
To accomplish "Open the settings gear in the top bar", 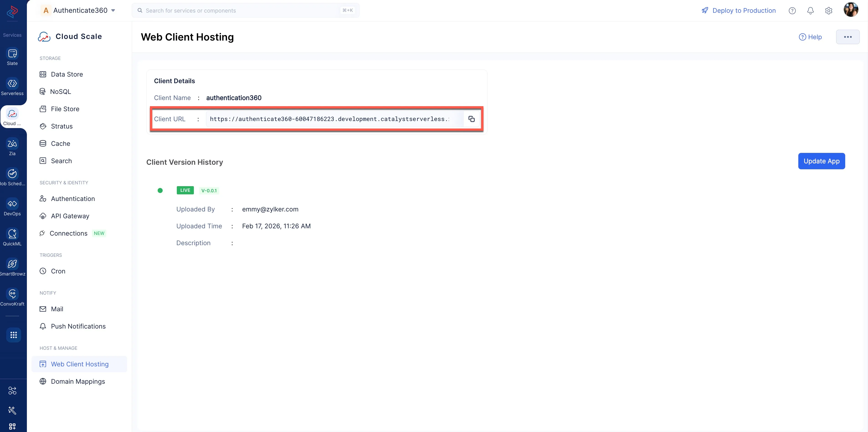I will [x=829, y=10].
